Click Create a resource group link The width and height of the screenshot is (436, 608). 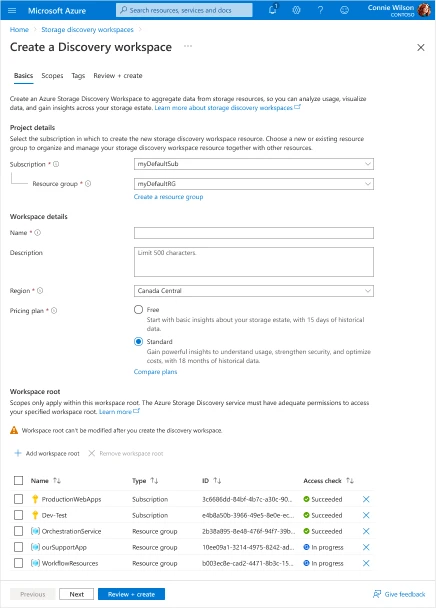click(x=168, y=197)
